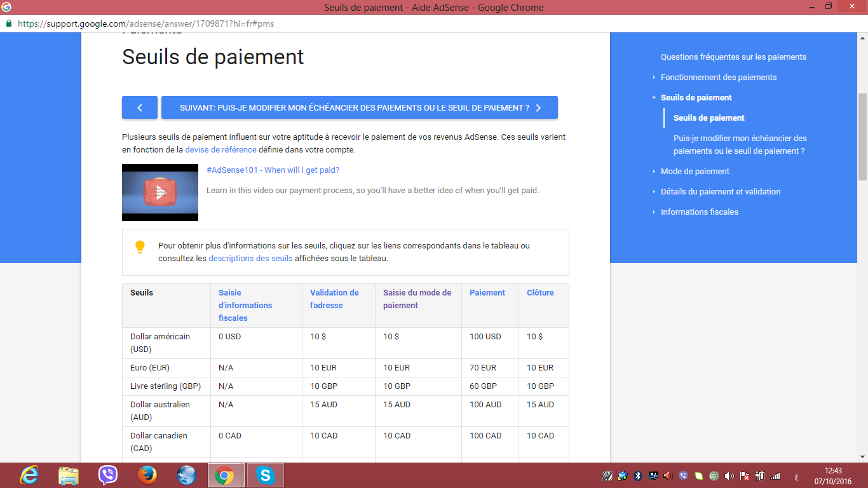Screen dimensions: 868x488
Task: Open 'Questions fréquentes sur les paiements' in sidebar
Action: [733, 57]
